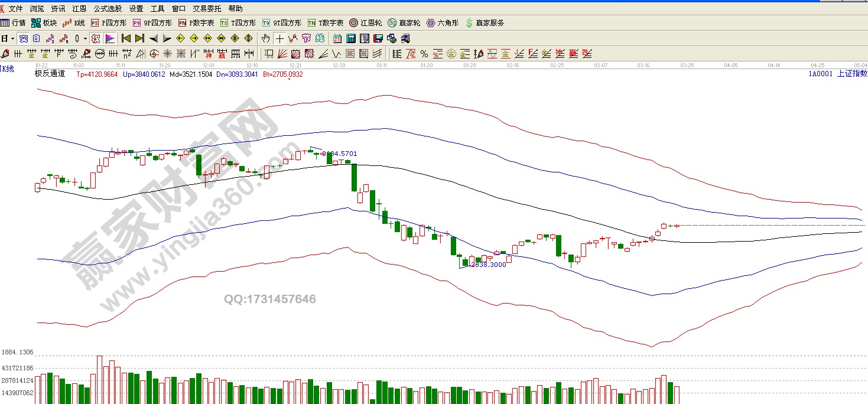Image resolution: width=868 pixels, height=404 pixels.
Task: Expand the 日 period dropdown arrow
Action: point(12,38)
